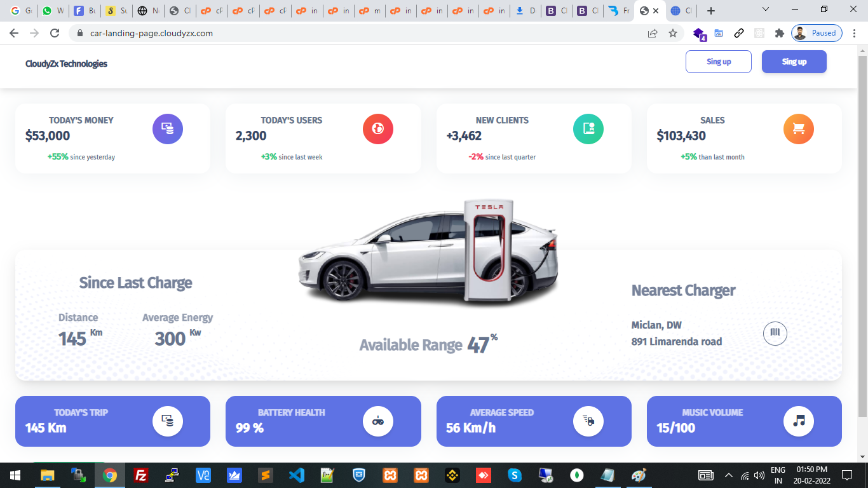The height and width of the screenshot is (488, 868).
Task: Launch Visual Studio Code from the taskbar
Action: [x=297, y=475]
